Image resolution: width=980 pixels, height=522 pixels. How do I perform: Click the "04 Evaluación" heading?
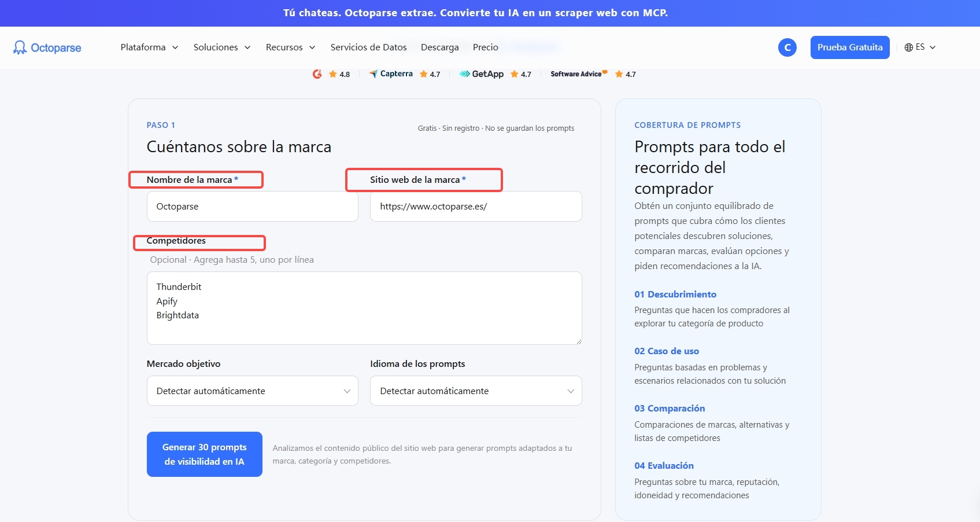pos(664,465)
